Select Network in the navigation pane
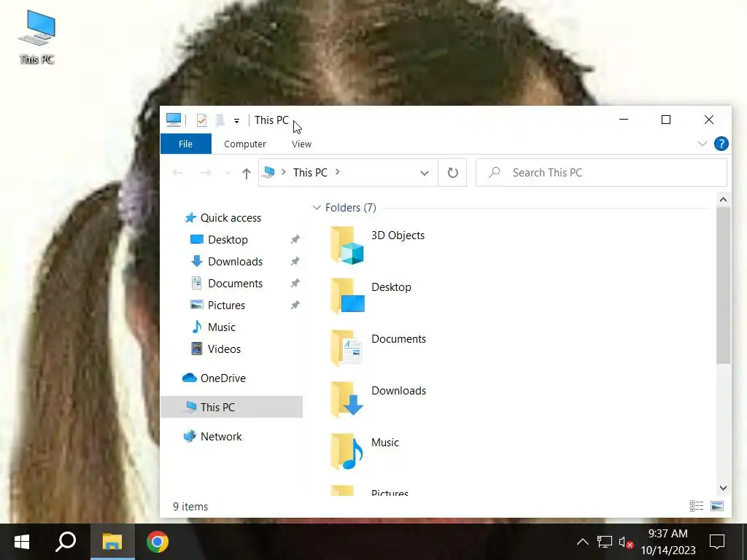 tap(221, 436)
